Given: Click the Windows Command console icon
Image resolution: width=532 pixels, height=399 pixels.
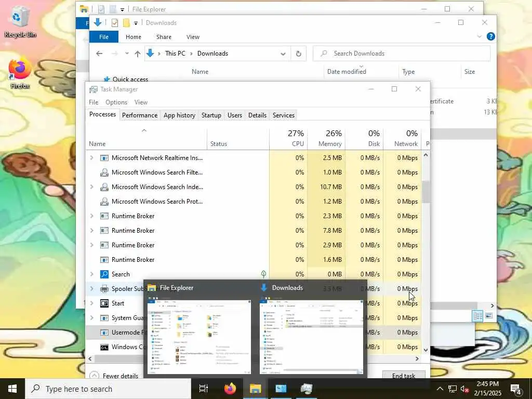Looking at the screenshot, I should [104, 347].
